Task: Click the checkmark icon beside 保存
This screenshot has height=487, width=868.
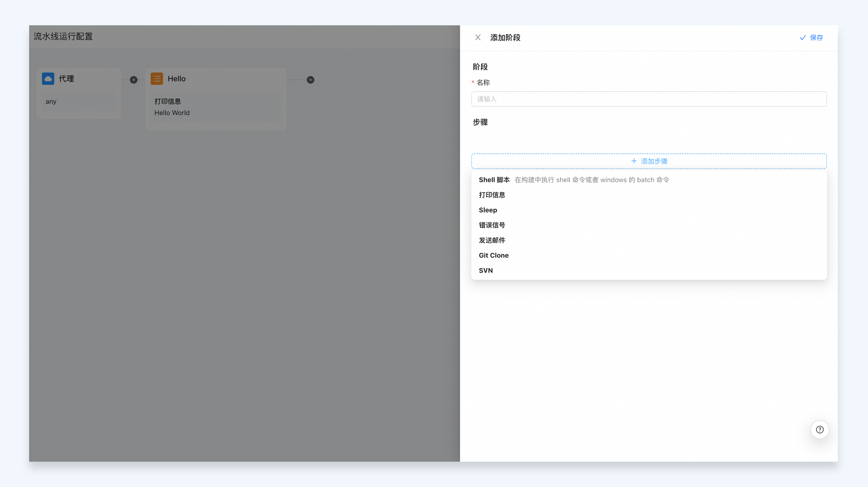Action: point(803,38)
